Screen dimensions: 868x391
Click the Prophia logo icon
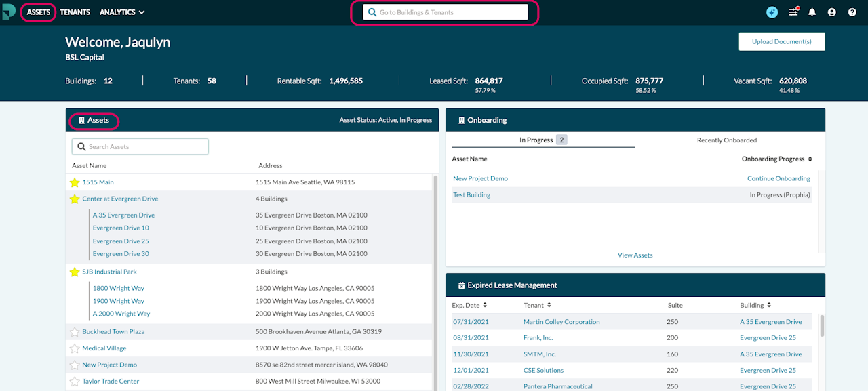9,12
